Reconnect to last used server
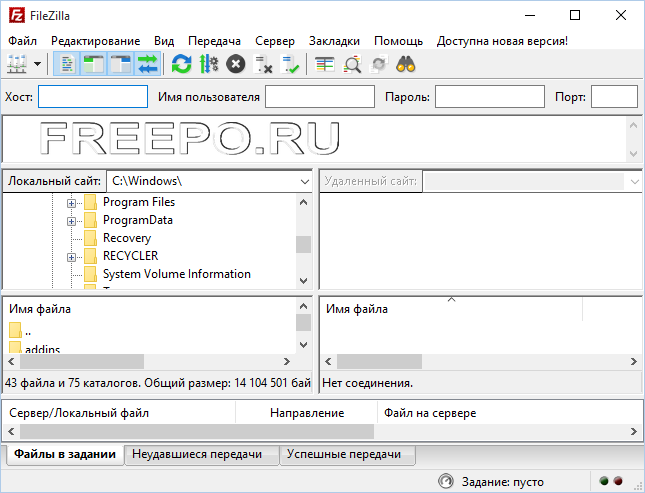645x493 pixels. pos(290,64)
